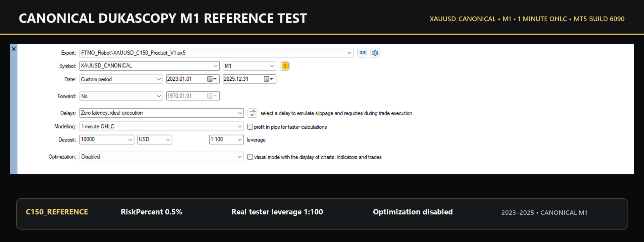
Task: Open calendar picker for start date 2023.01.01
Action: pos(212,79)
